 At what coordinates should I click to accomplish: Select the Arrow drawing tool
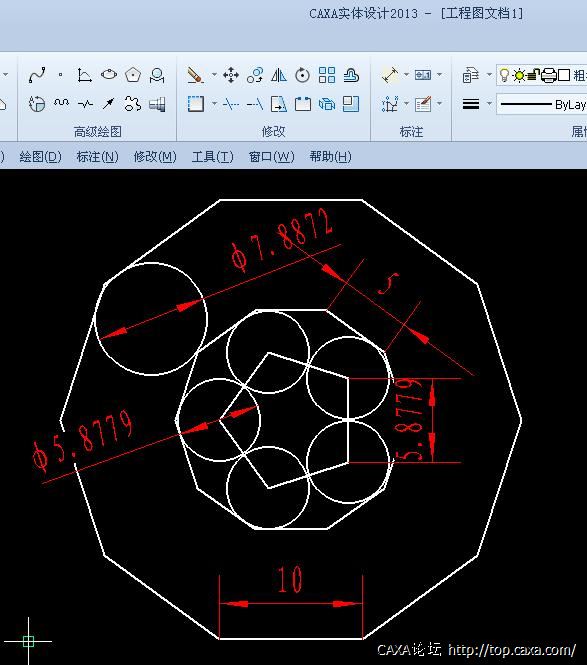coord(109,103)
